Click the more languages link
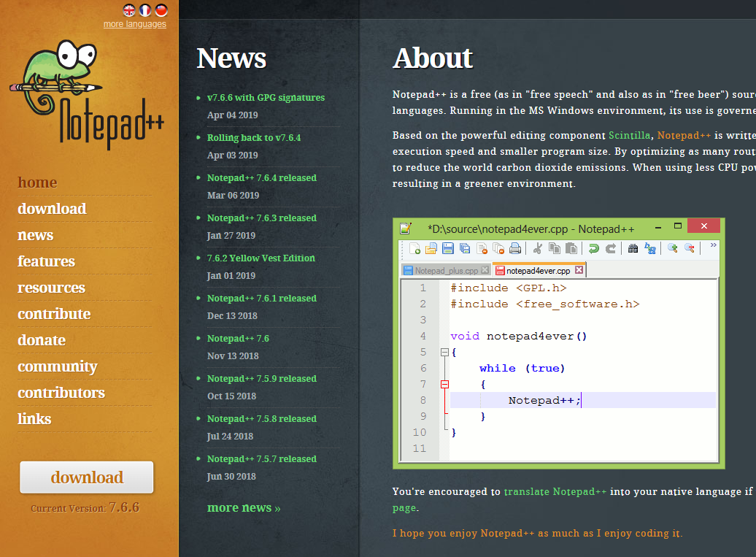 [135, 24]
